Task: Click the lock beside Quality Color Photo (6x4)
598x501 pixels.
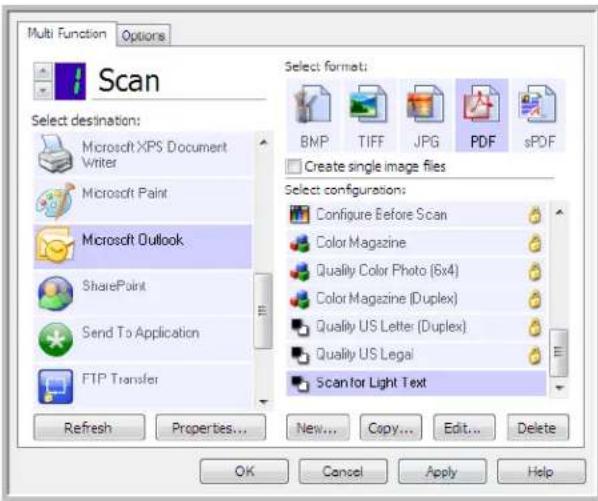Action: click(x=535, y=271)
